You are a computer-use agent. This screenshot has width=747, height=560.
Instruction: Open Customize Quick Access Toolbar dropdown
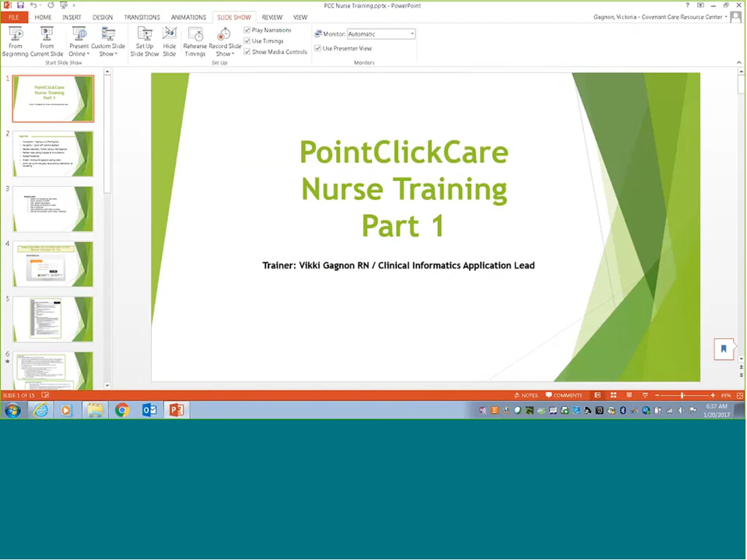coord(74,5)
